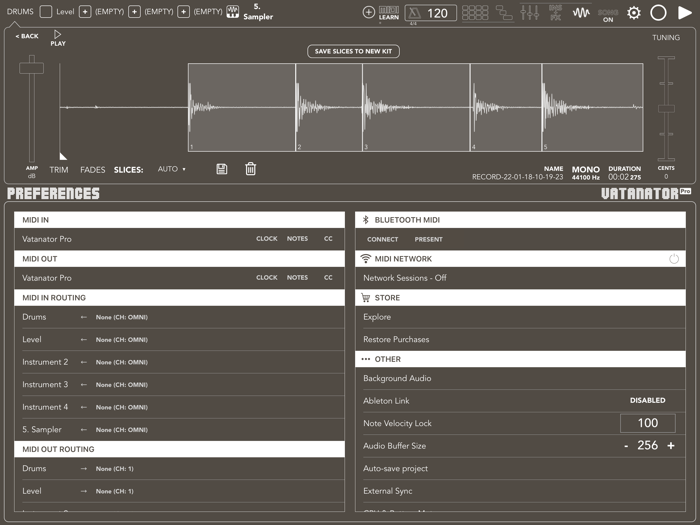Toggle NOTES for Vatanator Pro MIDI Out

pos(297,278)
